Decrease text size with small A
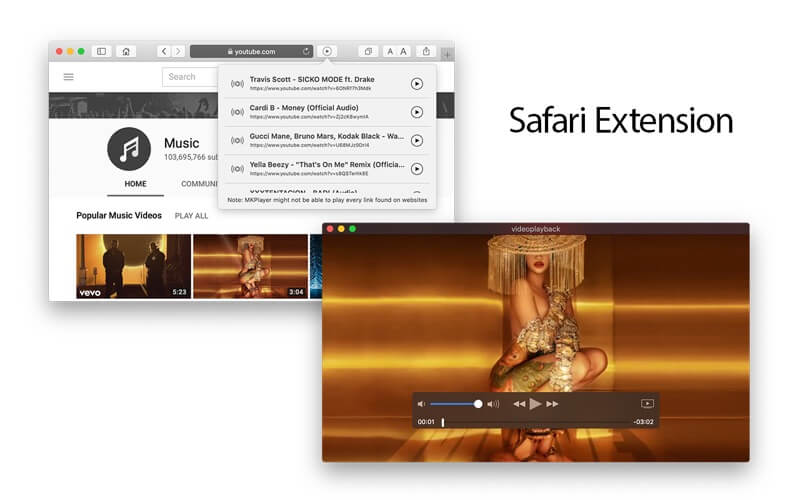Screen dimensions: 800x500 click(390, 52)
